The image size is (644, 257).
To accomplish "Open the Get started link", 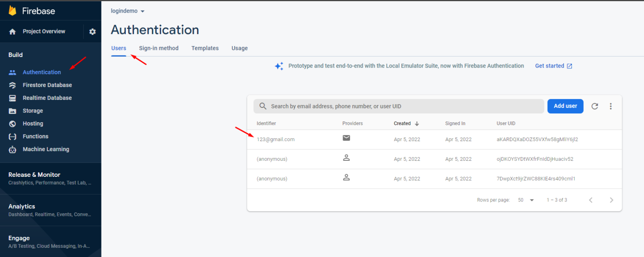I will (x=553, y=66).
